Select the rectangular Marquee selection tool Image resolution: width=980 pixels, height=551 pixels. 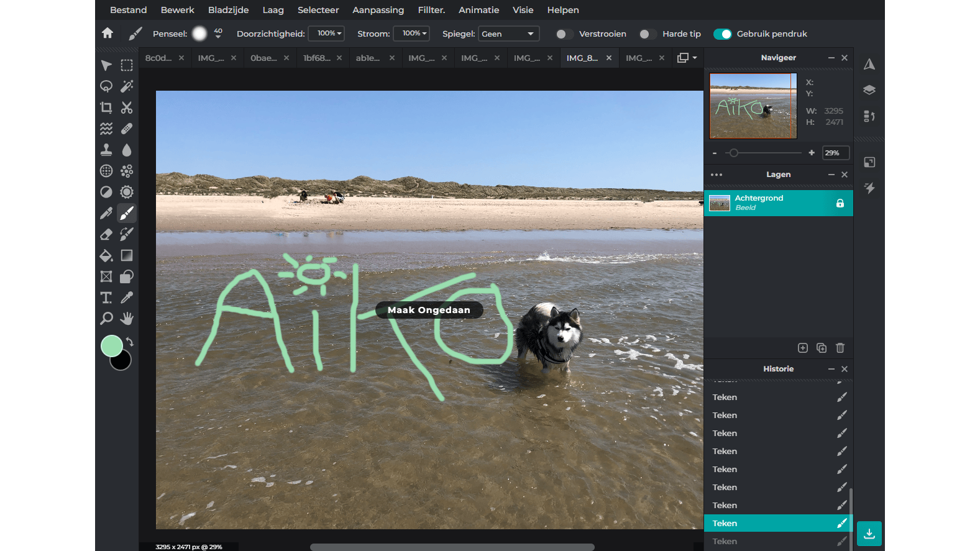127,65
